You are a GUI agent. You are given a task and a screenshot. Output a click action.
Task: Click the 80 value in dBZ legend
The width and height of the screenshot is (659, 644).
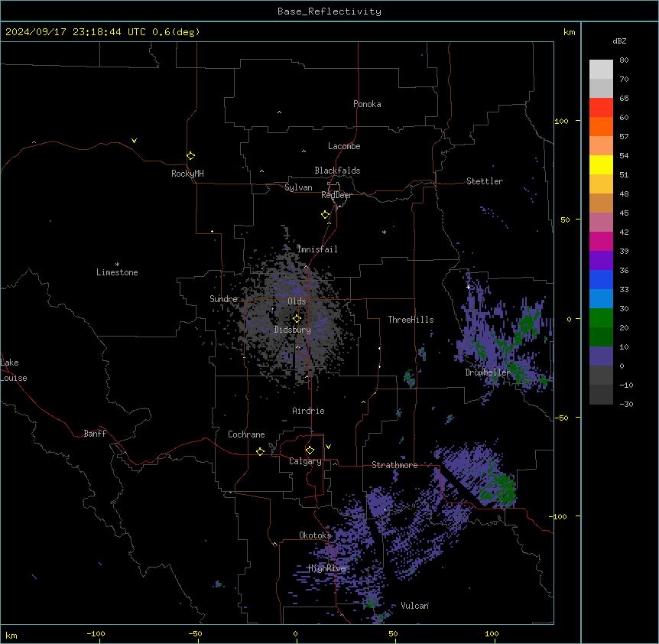(624, 60)
